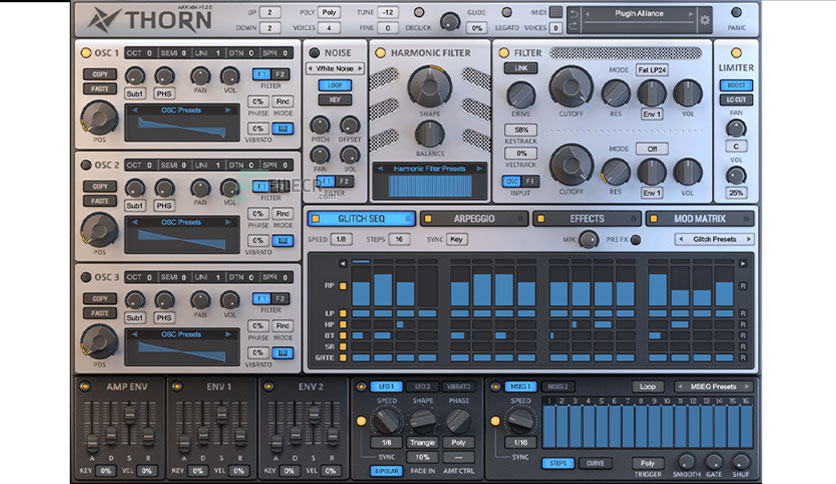Open the White Noise type dropdown

click(334, 68)
